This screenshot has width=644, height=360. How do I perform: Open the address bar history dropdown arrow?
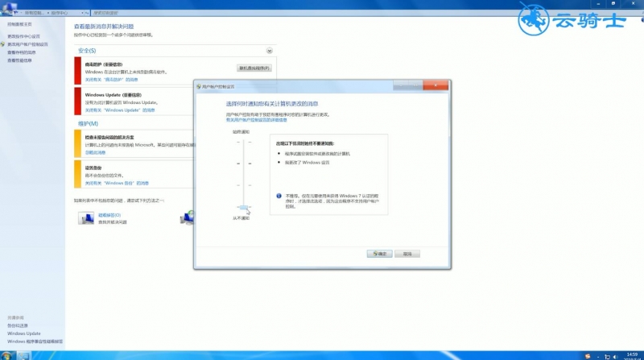83,13
